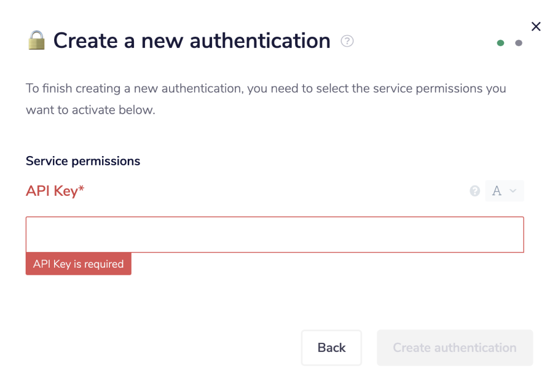Viewport: 558px width, 392px height.
Task: Click the Service permissions heading
Action: 83,161
